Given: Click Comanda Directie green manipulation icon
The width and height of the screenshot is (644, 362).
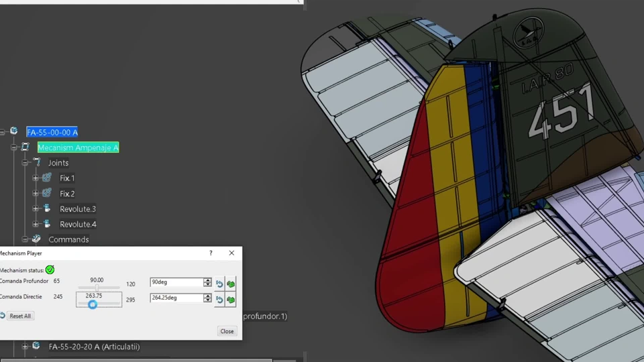Looking at the screenshot, I should (x=231, y=300).
